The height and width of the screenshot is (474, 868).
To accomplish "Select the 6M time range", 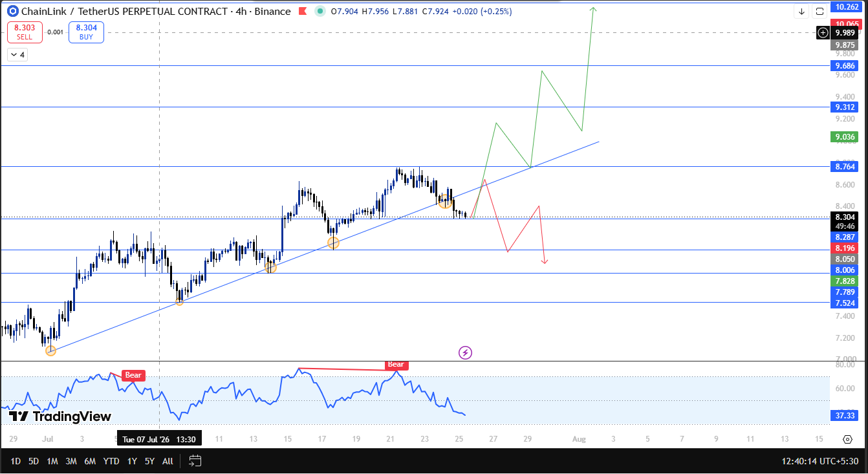I will click(91, 461).
